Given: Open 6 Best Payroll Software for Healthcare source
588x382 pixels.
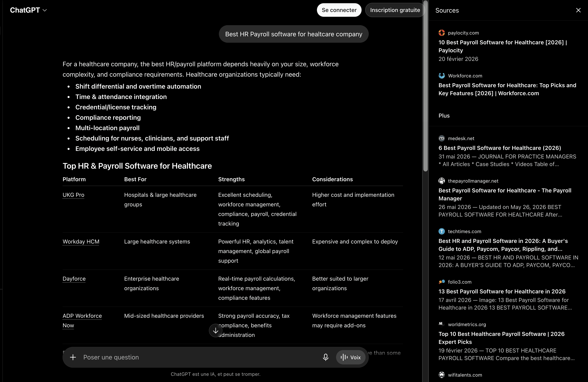Looking at the screenshot, I should 500,148.
